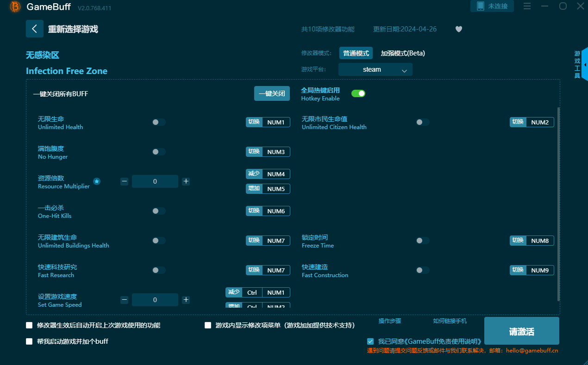Screen dimensions: 588x365
Task: Uncheck the GameBuff免责使用说明 agreement checkbox
Action: [370, 341]
